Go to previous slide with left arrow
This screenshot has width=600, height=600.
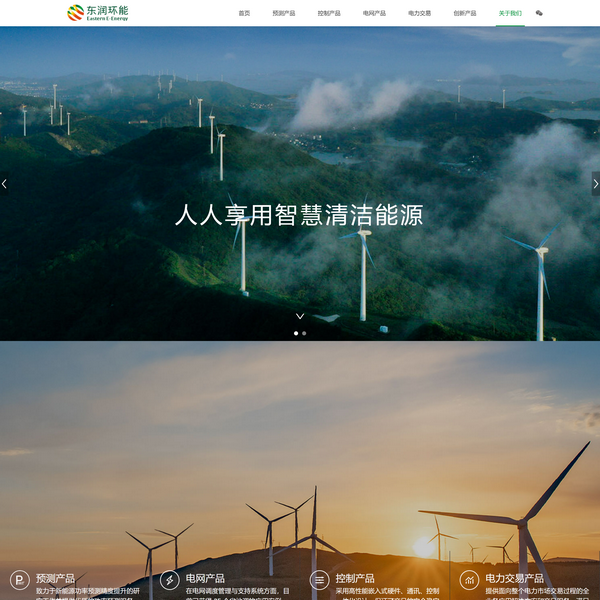point(4,184)
